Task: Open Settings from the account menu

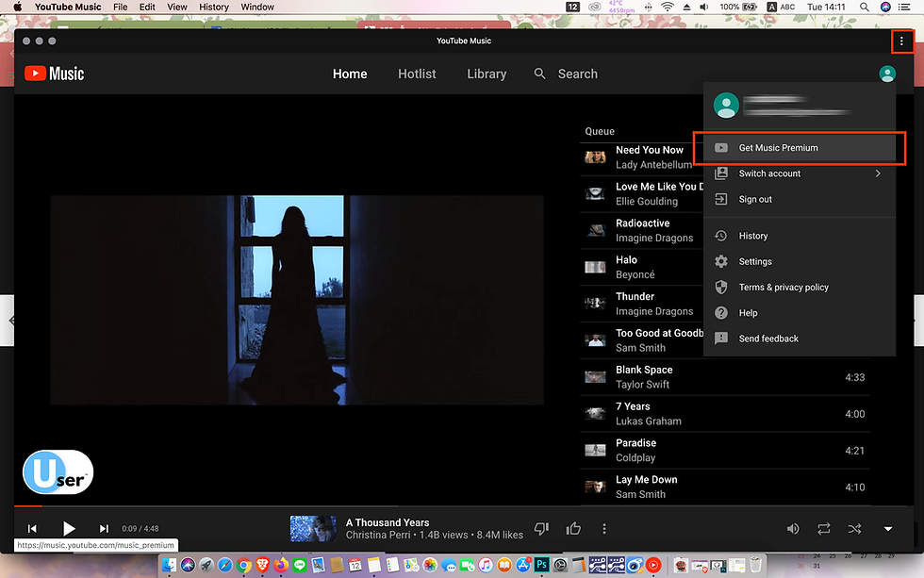Action: pos(800,261)
